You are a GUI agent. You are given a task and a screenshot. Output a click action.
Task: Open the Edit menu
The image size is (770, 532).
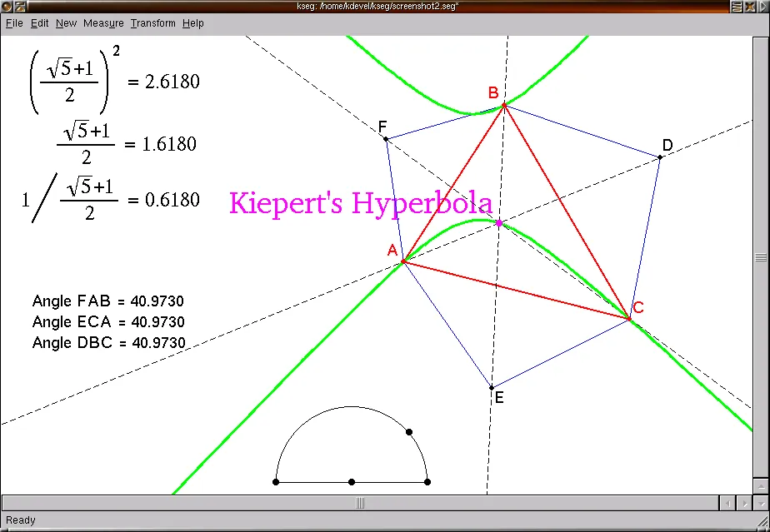pyautogui.click(x=39, y=23)
